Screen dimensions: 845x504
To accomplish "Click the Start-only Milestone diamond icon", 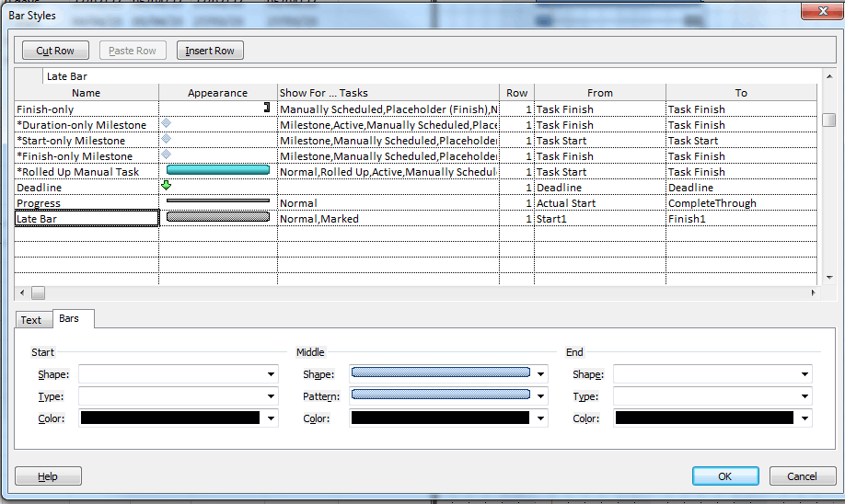I will (x=167, y=139).
